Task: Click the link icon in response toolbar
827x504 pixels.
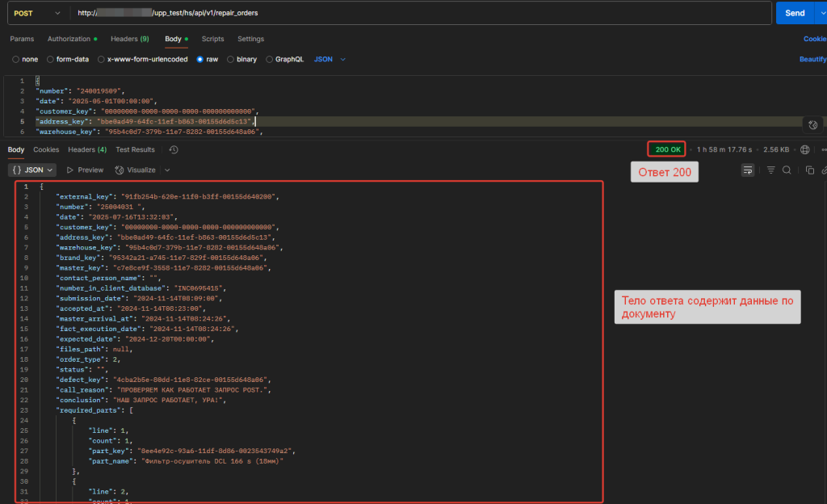Action: point(823,170)
